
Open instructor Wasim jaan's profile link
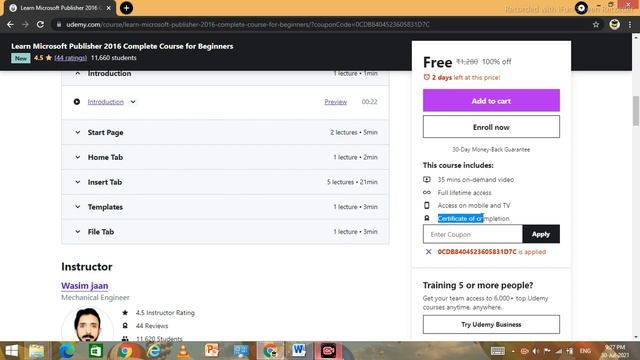pos(84,286)
